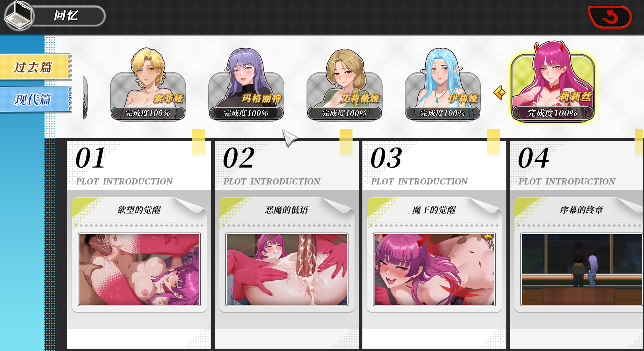The width and height of the screenshot is (644, 351).
Task: Switch to the 现代篇 tab
Action: [x=36, y=99]
